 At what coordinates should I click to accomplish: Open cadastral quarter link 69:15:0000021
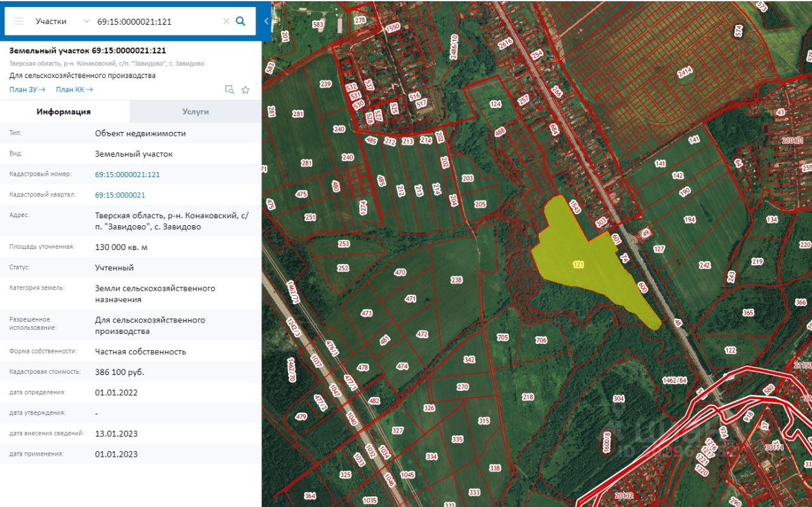pos(120,195)
